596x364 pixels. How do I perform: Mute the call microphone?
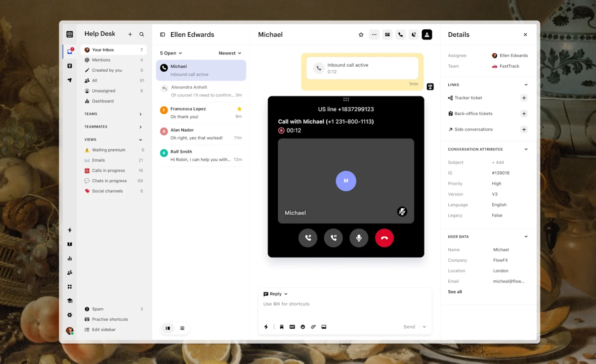pyautogui.click(x=359, y=238)
